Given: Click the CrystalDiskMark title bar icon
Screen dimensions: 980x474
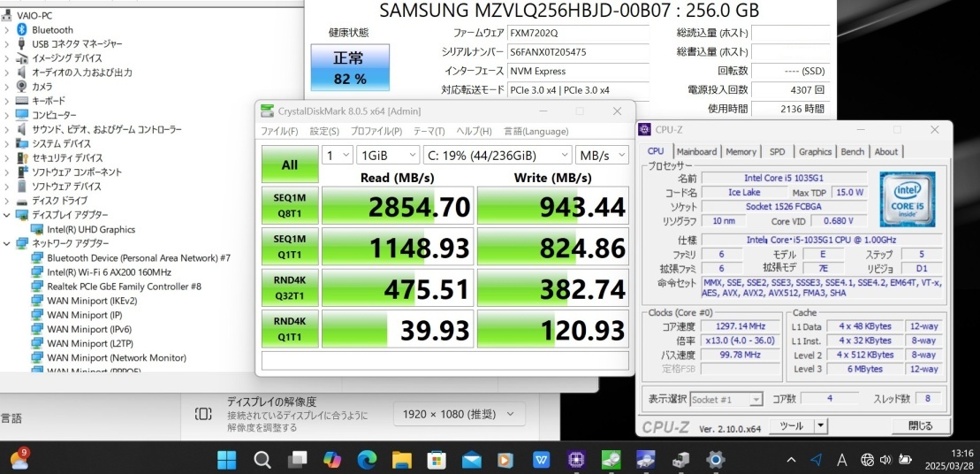Looking at the screenshot, I should click(x=267, y=111).
